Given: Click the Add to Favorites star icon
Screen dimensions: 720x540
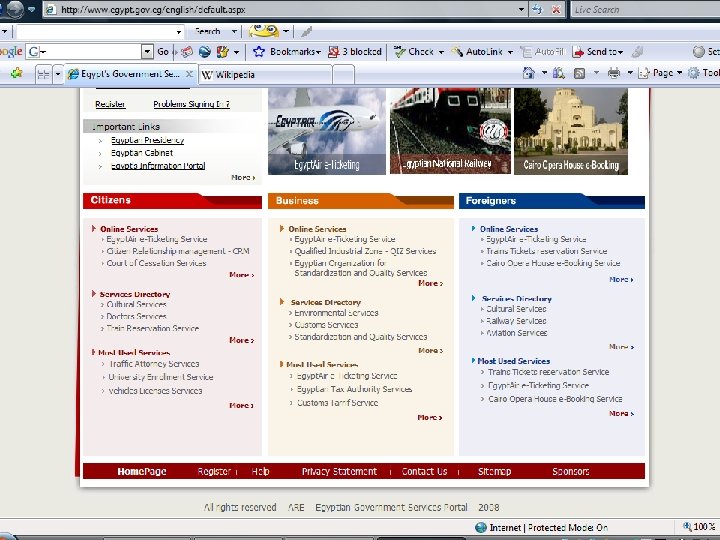Looking at the screenshot, I should pos(17,73).
